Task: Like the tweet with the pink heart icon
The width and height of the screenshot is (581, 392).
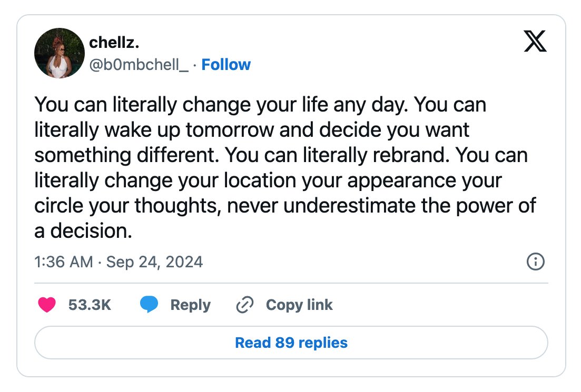Action: coord(47,305)
